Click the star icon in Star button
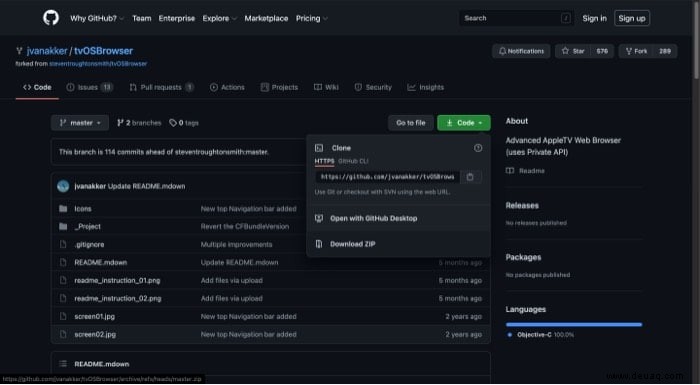Screen dimensions: 700x385 point(565,51)
